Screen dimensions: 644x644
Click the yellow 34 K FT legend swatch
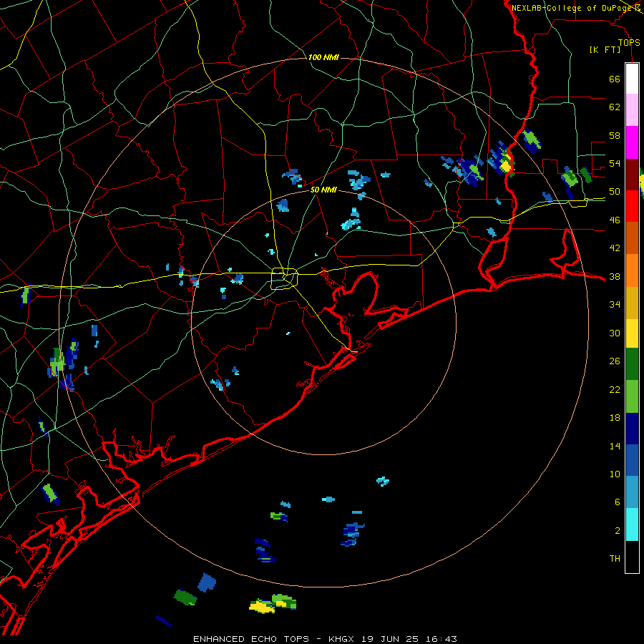pos(632,333)
